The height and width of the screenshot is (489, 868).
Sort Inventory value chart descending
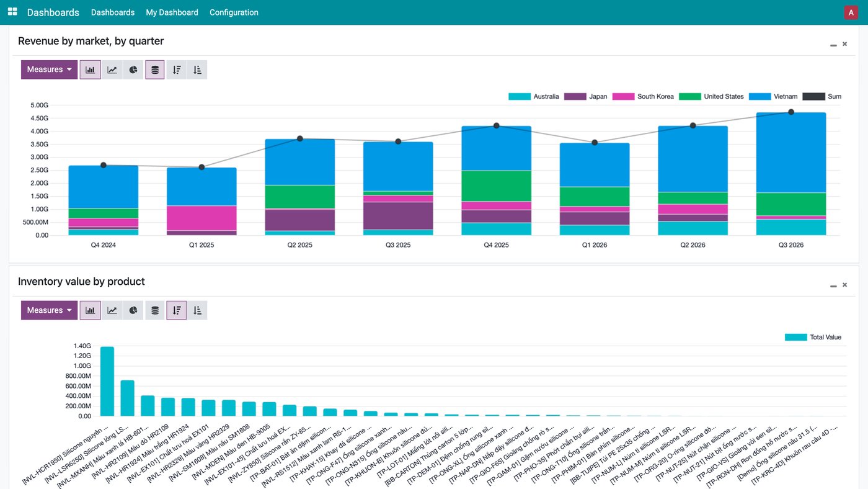coord(177,310)
